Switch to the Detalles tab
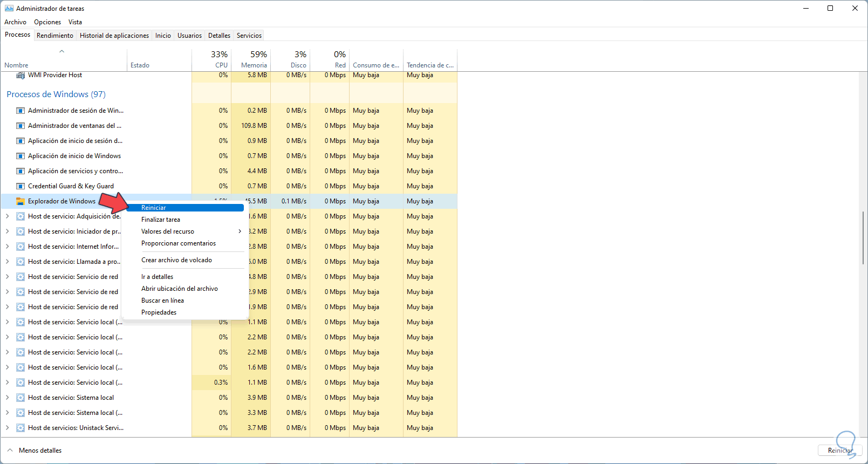Screen dimensions: 868x464 [x=219, y=36]
